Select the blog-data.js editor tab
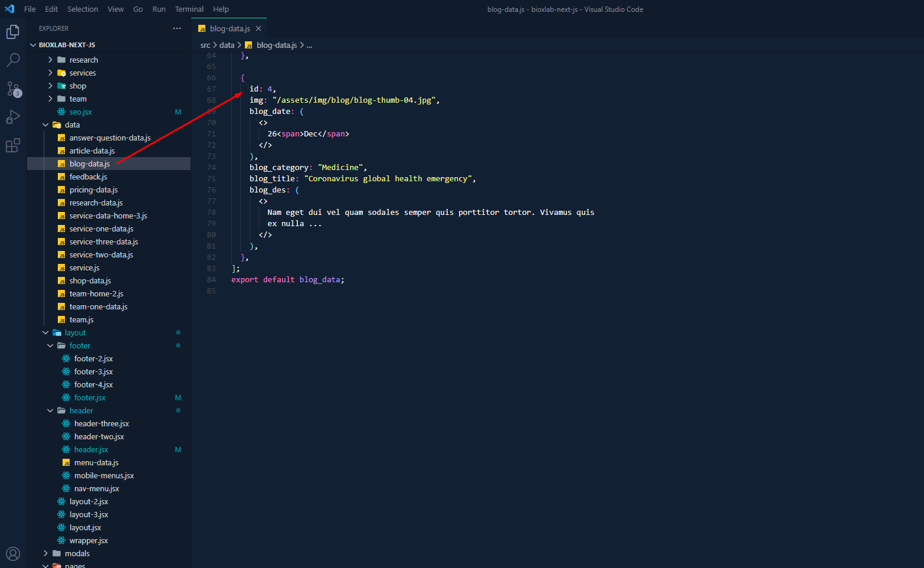 (x=230, y=28)
